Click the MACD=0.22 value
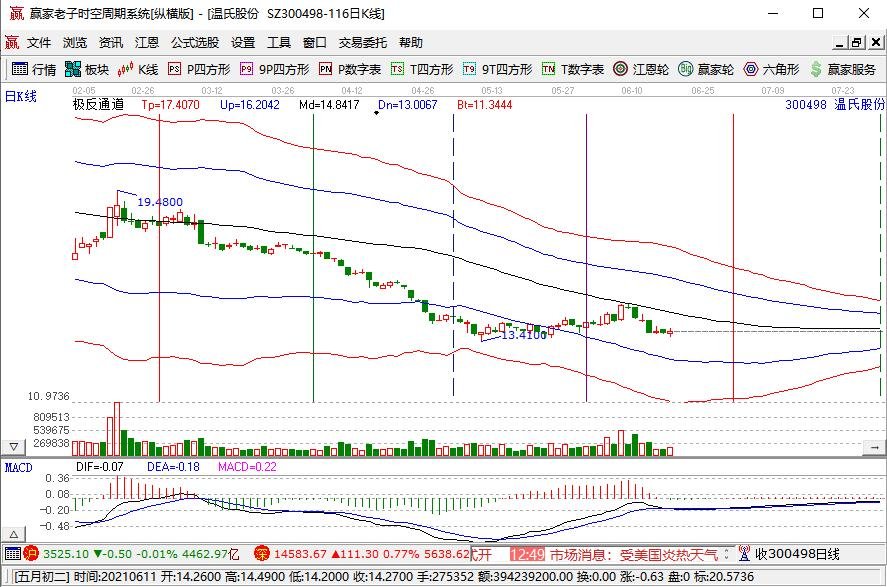 point(247,467)
